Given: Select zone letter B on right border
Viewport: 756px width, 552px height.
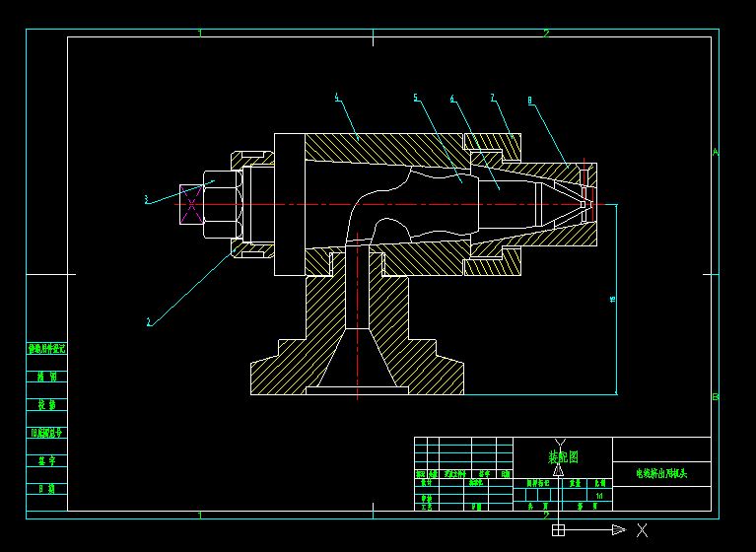Looking at the screenshot, I should tap(716, 397).
